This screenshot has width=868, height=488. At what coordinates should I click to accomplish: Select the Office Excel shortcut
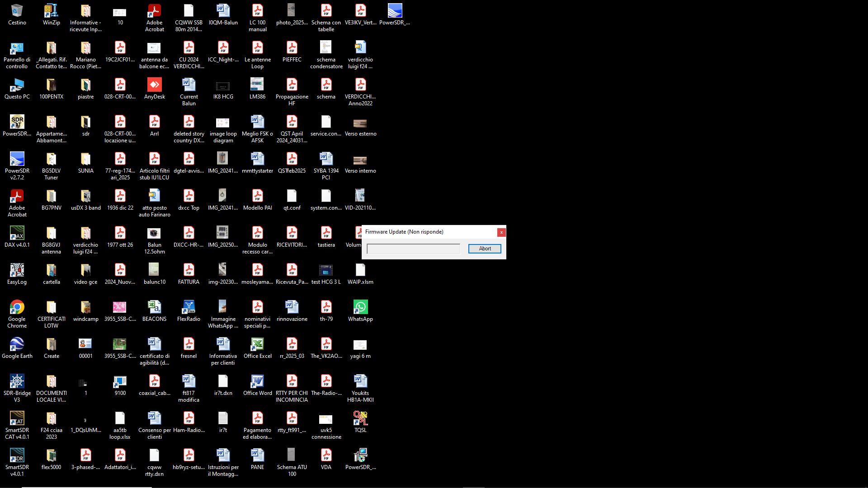[x=257, y=348]
